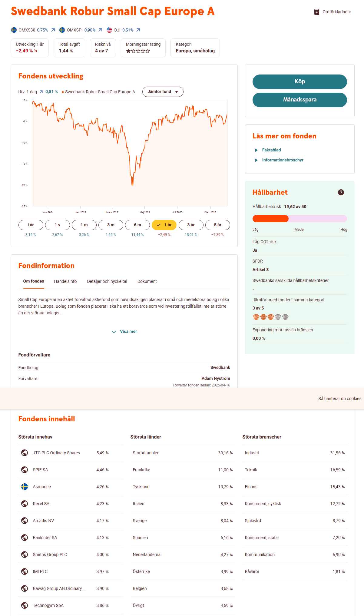
Task: Expand the fund description with Visa mer
Action: click(x=124, y=332)
